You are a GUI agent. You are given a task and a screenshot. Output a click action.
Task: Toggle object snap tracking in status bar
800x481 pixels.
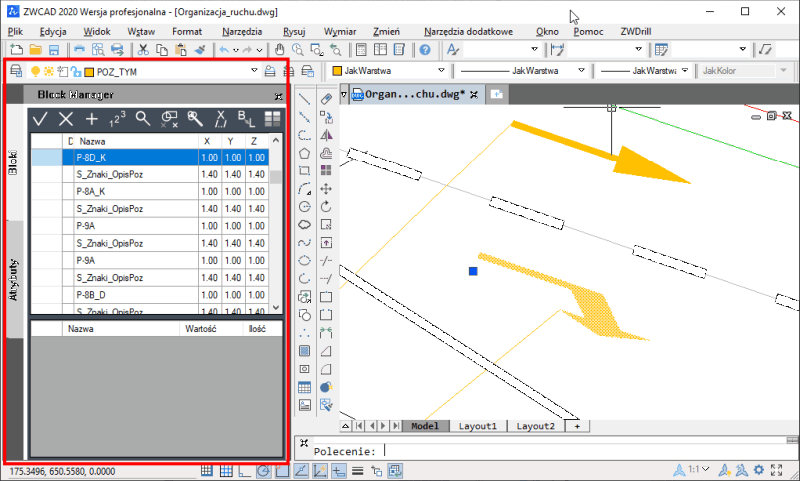pos(301,471)
